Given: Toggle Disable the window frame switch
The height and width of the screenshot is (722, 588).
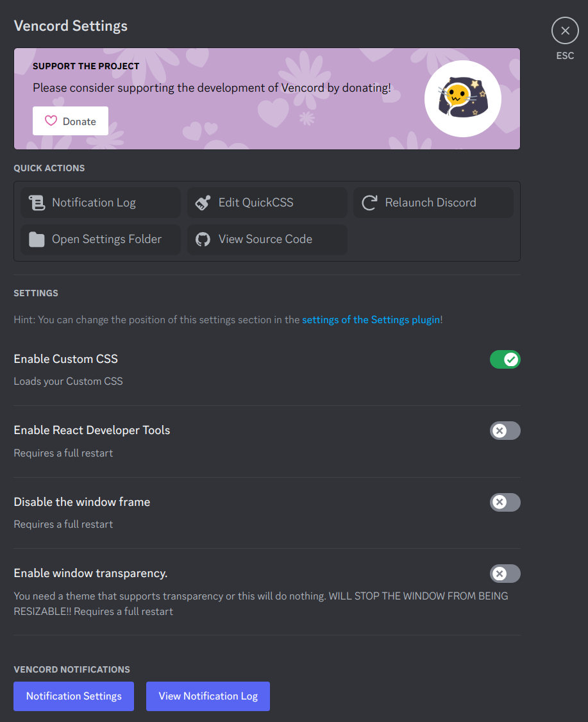Looking at the screenshot, I should click(x=505, y=502).
